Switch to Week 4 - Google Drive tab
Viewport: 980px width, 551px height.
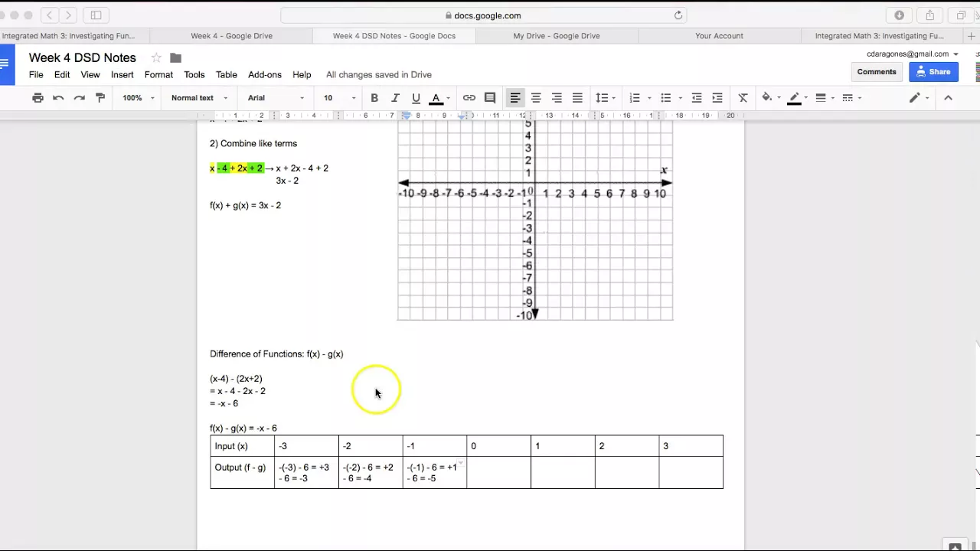(x=231, y=36)
